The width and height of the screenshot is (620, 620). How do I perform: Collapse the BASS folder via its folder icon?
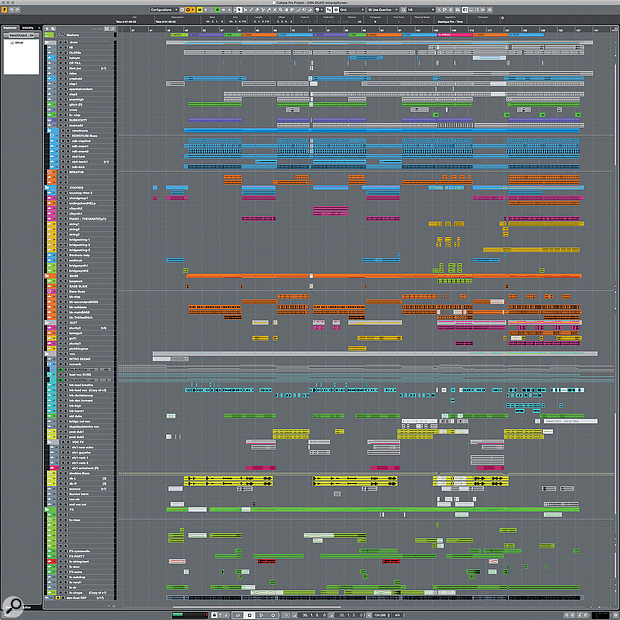47,276
